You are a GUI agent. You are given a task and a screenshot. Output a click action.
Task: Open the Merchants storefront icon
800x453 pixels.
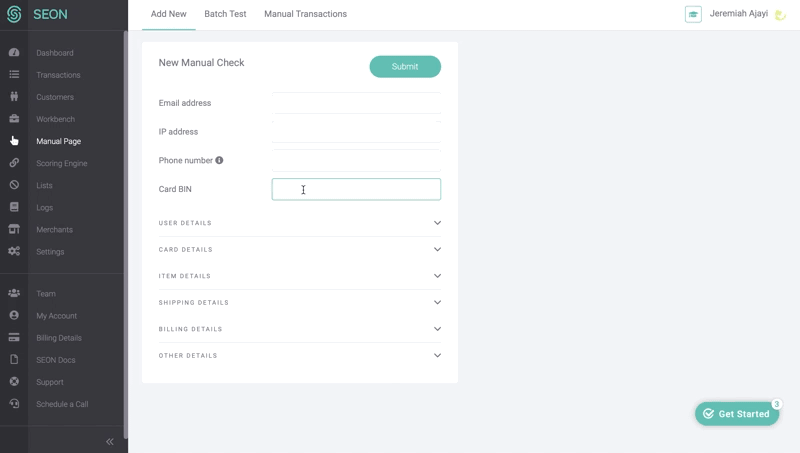[14, 229]
